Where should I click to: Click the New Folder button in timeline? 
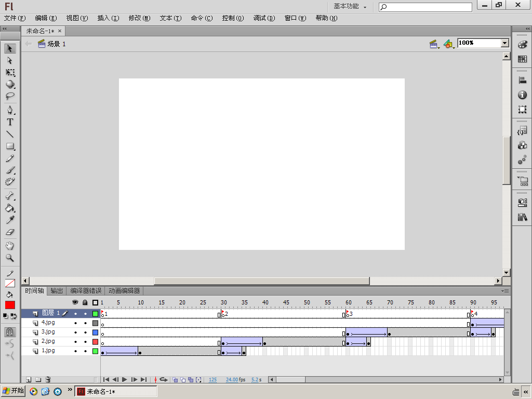coord(38,380)
